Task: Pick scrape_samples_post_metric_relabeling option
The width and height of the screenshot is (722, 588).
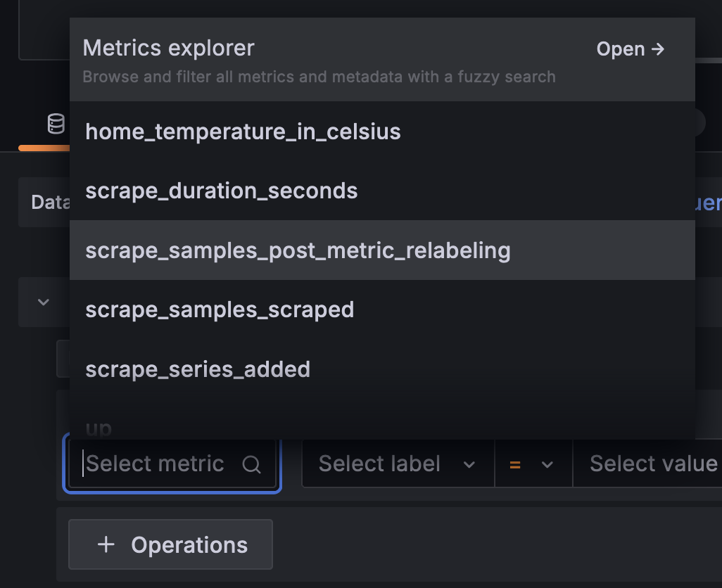Action: pyautogui.click(x=382, y=250)
